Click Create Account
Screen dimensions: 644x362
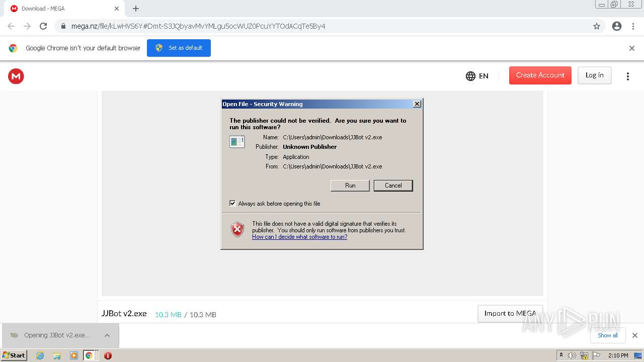[540, 75]
